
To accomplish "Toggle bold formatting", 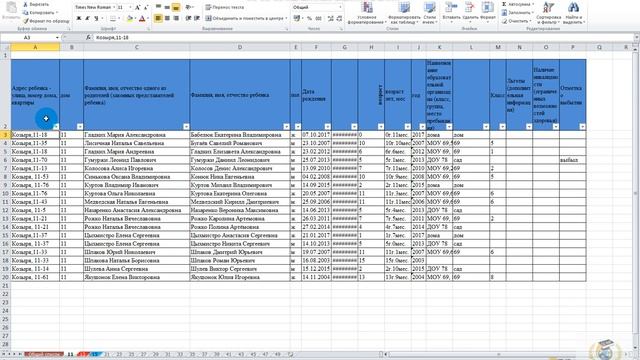I will click(79, 18).
